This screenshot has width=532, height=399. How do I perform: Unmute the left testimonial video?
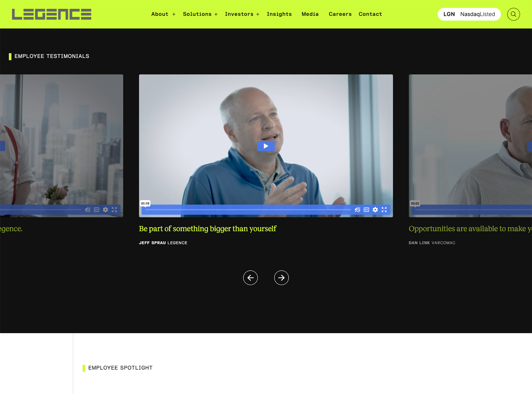click(x=87, y=210)
